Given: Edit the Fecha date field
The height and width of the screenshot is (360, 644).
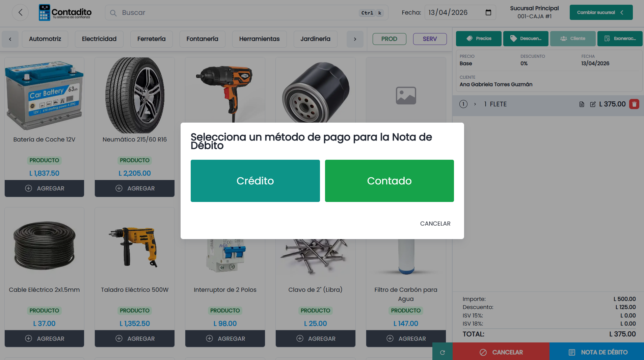Looking at the screenshot, I should tap(460, 12).
